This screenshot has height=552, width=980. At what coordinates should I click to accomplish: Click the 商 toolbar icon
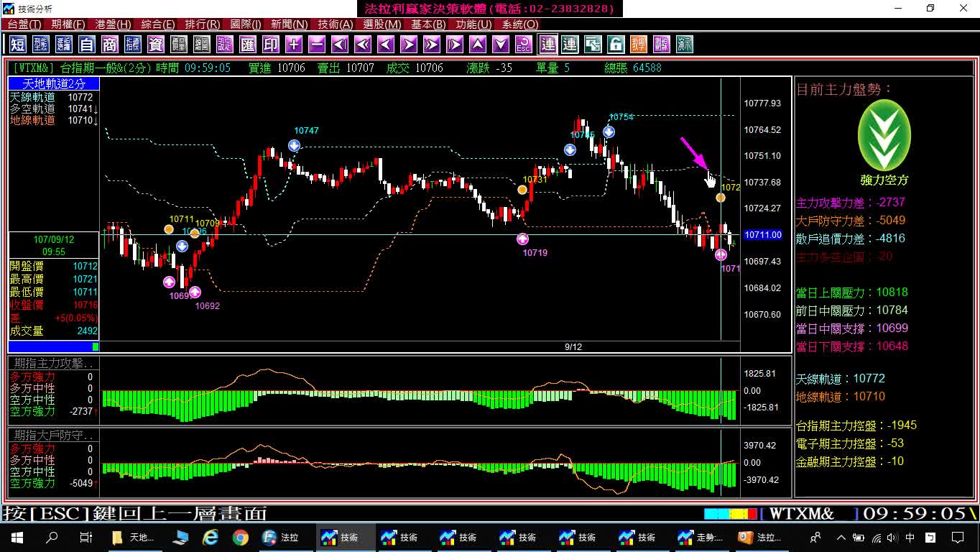[x=110, y=45]
